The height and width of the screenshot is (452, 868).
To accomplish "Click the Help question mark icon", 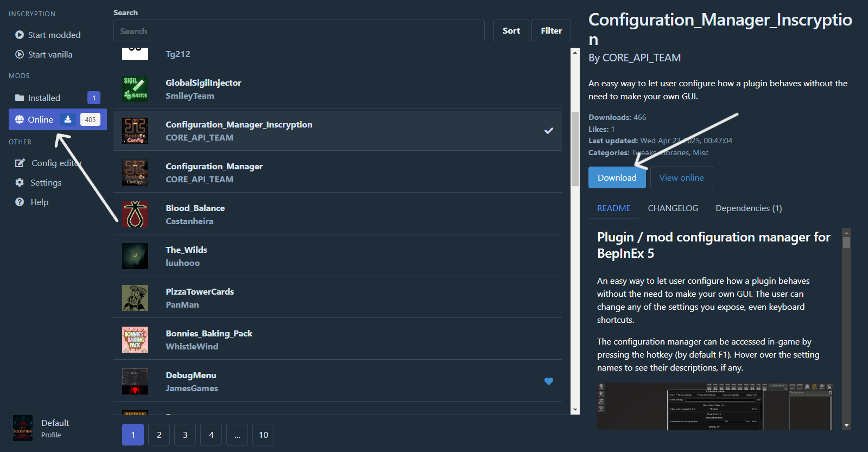I will point(20,202).
